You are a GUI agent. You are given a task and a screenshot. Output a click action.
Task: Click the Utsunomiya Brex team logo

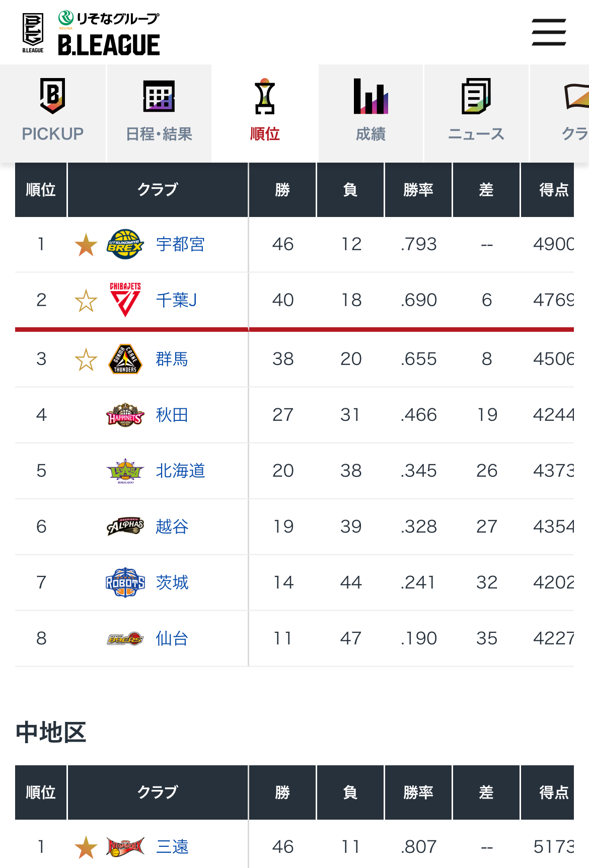click(x=125, y=244)
